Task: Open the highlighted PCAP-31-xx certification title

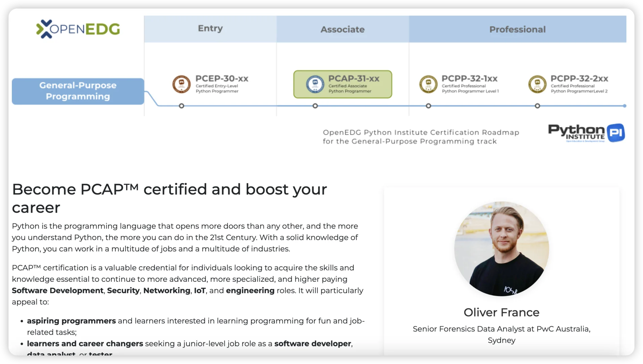Action: pyautogui.click(x=354, y=79)
